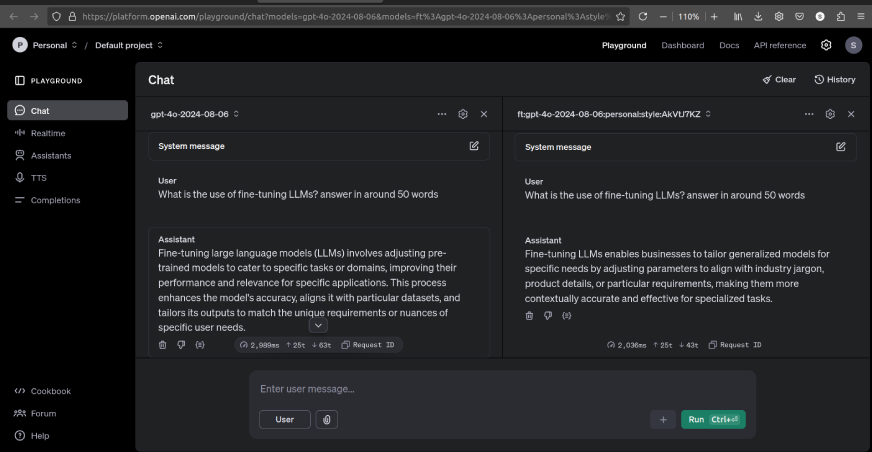Open TTS in the sidebar
The image size is (872, 452).
click(31, 177)
